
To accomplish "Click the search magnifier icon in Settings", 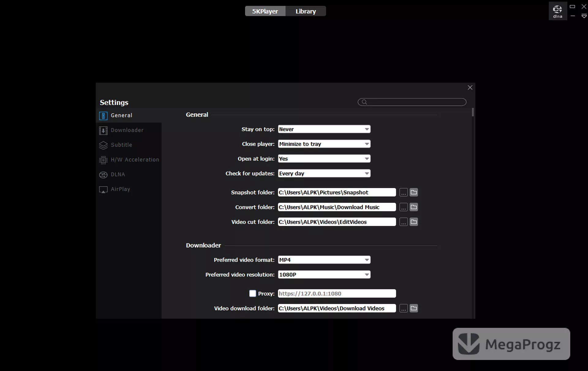I will click(x=364, y=102).
